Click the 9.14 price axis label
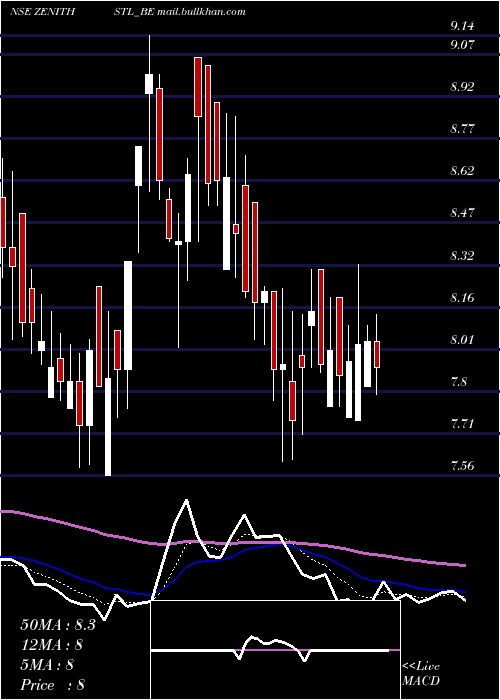This screenshot has width=500, height=700. [x=462, y=26]
